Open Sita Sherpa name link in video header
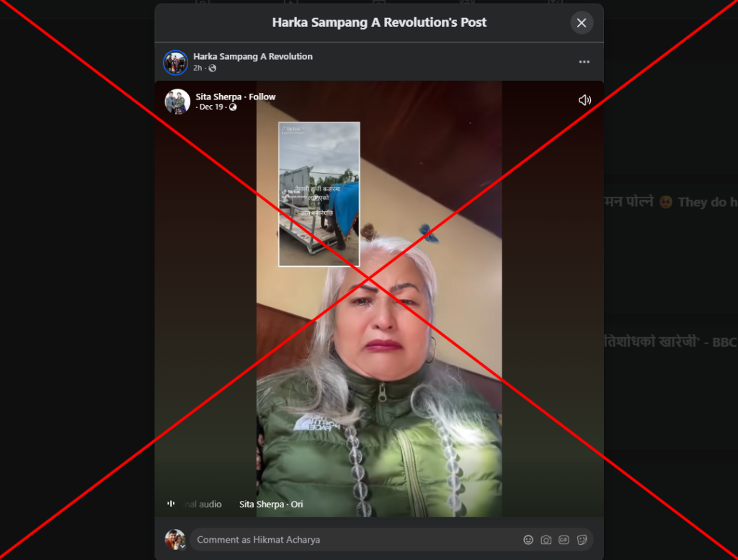The image size is (738, 560). tap(218, 97)
